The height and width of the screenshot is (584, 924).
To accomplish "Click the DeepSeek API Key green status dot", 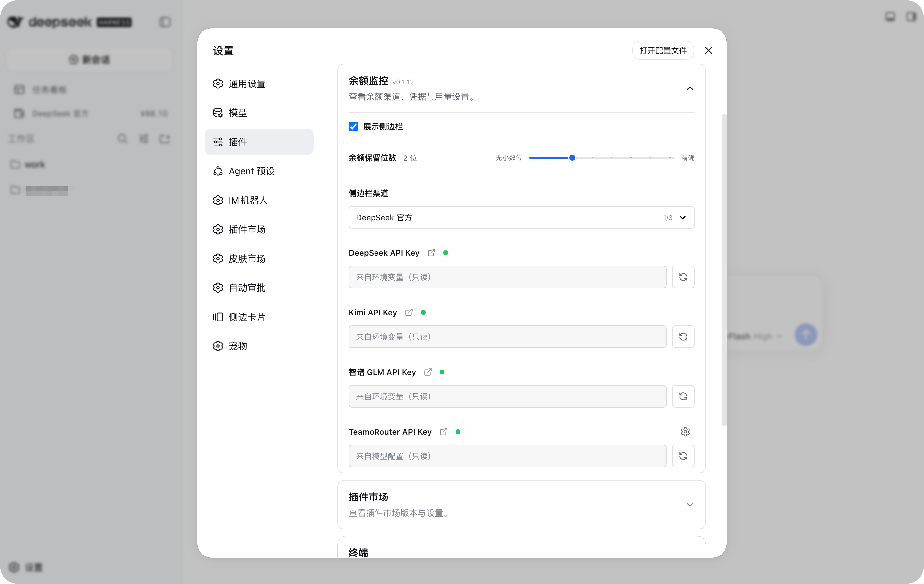I will pyautogui.click(x=445, y=253).
